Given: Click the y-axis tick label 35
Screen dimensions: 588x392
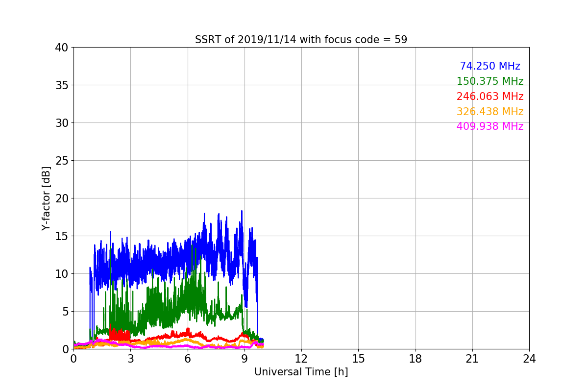Looking at the screenshot, I should tap(61, 85).
